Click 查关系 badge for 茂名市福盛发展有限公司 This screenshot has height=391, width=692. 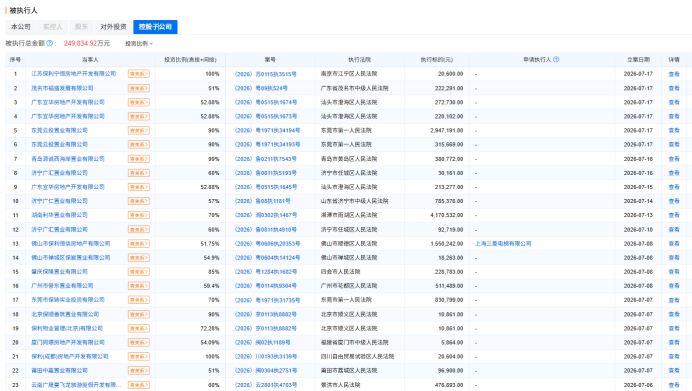(x=139, y=88)
